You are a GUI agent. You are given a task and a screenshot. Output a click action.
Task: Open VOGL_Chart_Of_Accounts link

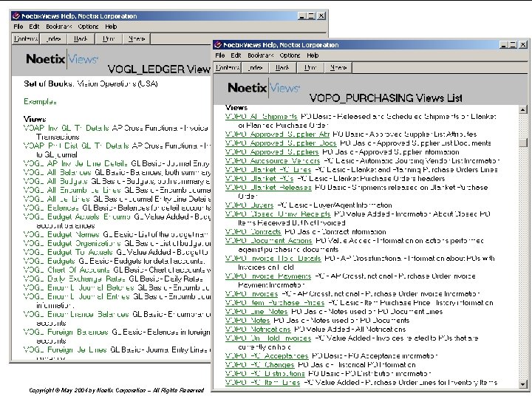tap(66, 270)
